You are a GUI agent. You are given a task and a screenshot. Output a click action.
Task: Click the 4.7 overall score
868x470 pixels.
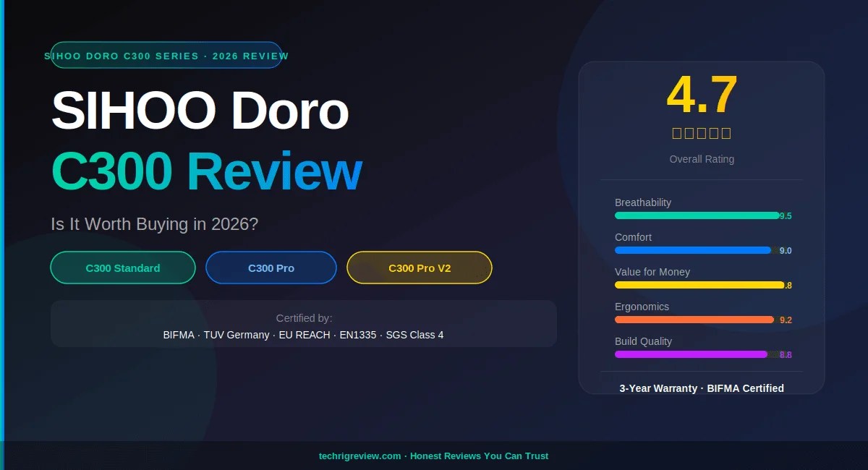[702, 95]
